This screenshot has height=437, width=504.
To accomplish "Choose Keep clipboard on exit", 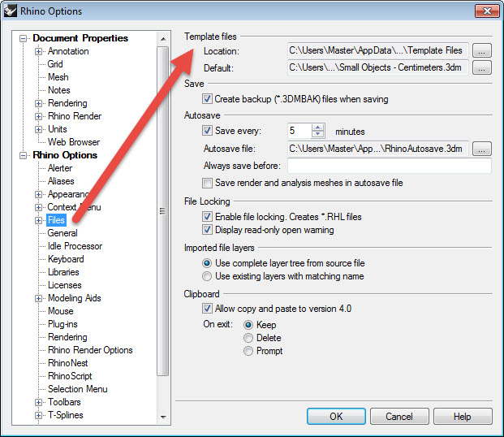I will pos(248,325).
